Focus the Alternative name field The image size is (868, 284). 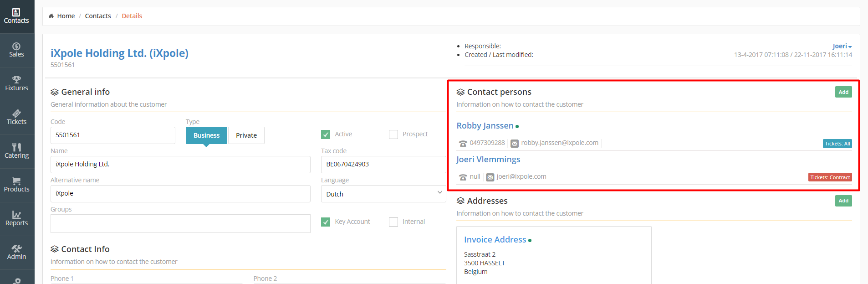pos(180,194)
